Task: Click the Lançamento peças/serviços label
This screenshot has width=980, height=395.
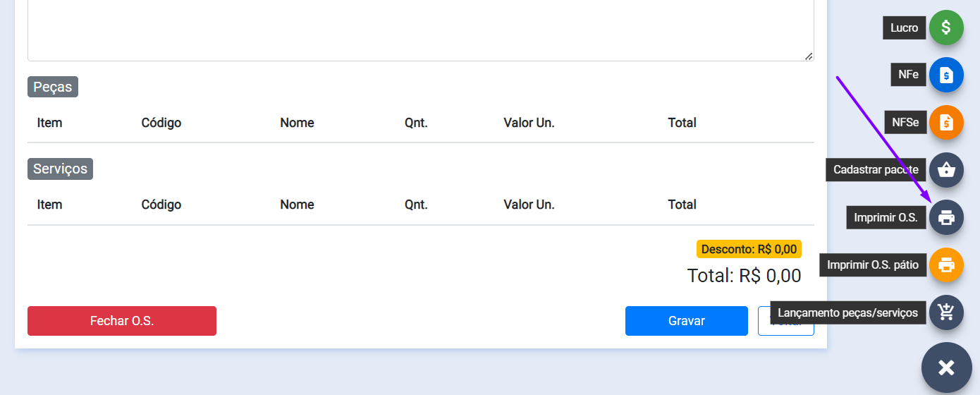Action: 847,312
